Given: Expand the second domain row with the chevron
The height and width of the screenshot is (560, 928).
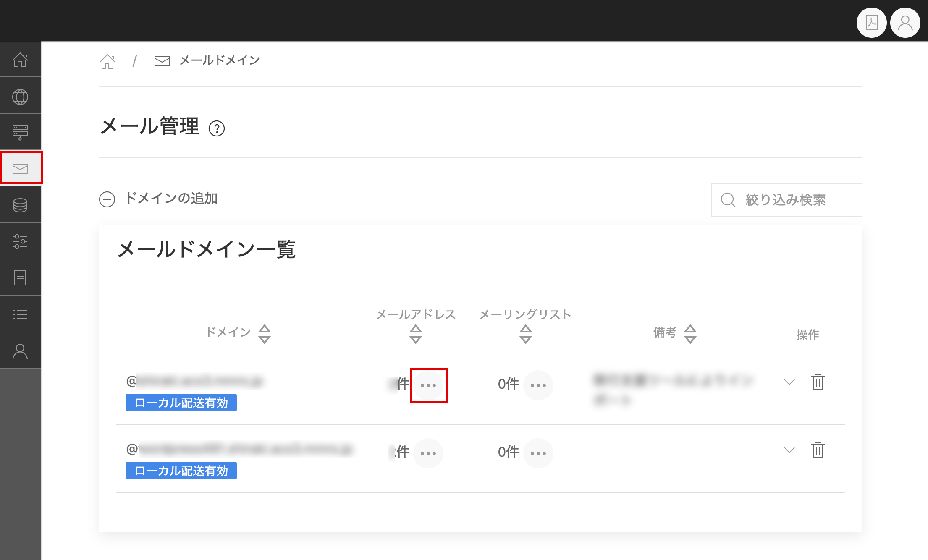Looking at the screenshot, I should pos(789,450).
